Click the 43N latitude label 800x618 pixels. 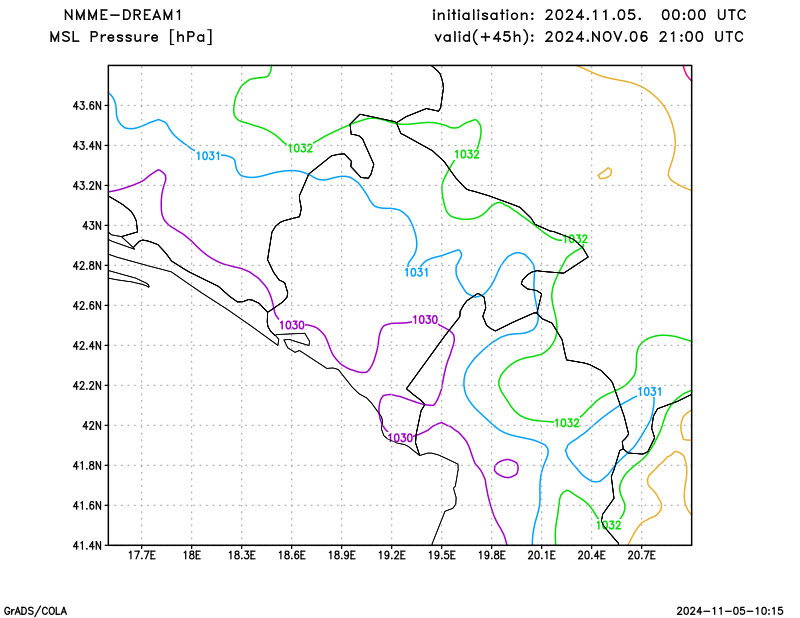[92, 226]
